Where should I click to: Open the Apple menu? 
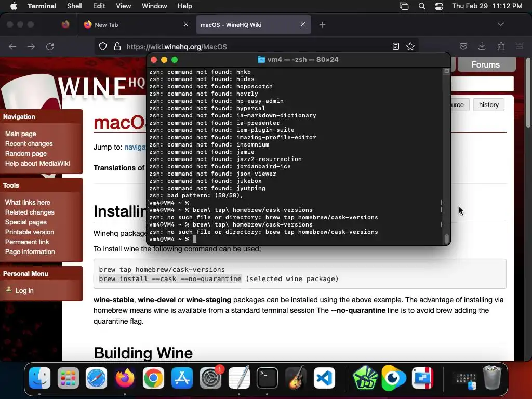[x=14, y=6]
